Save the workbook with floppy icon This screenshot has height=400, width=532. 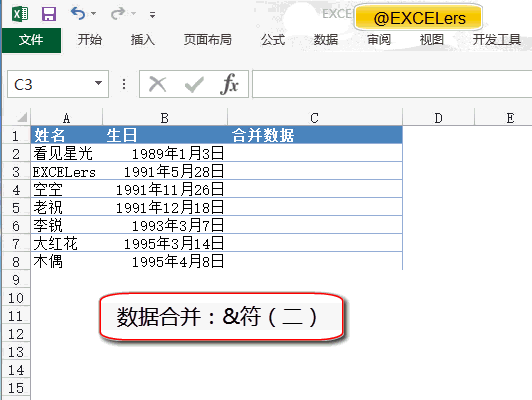point(49,14)
